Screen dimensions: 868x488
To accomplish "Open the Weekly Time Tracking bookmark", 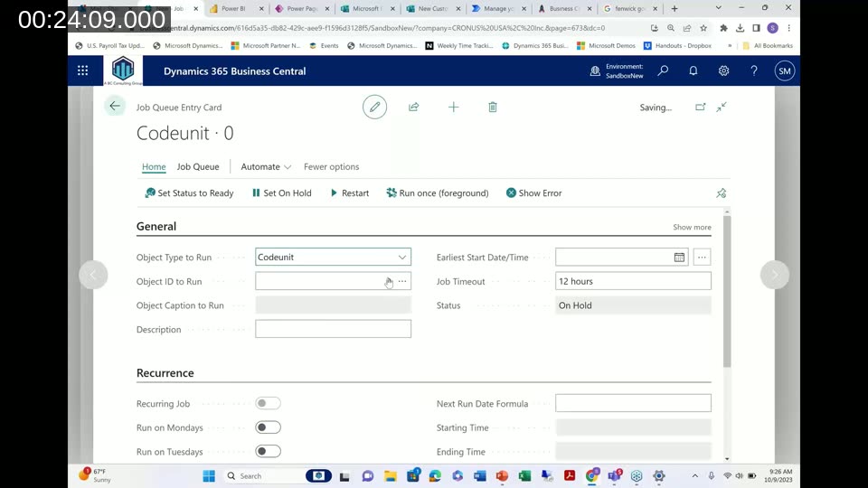I will pyautogui.click(x=459, y=46).
